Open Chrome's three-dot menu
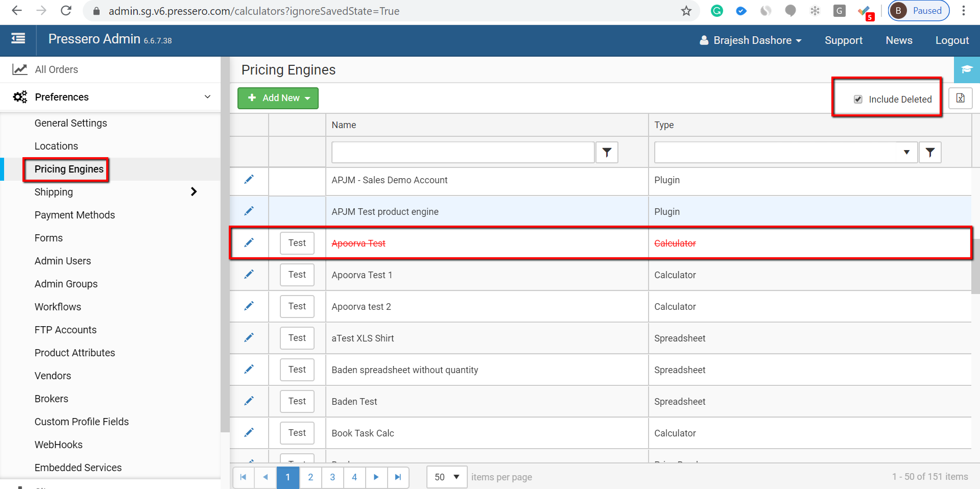Screen dimensions: 980x489 (x=964, y=11)
